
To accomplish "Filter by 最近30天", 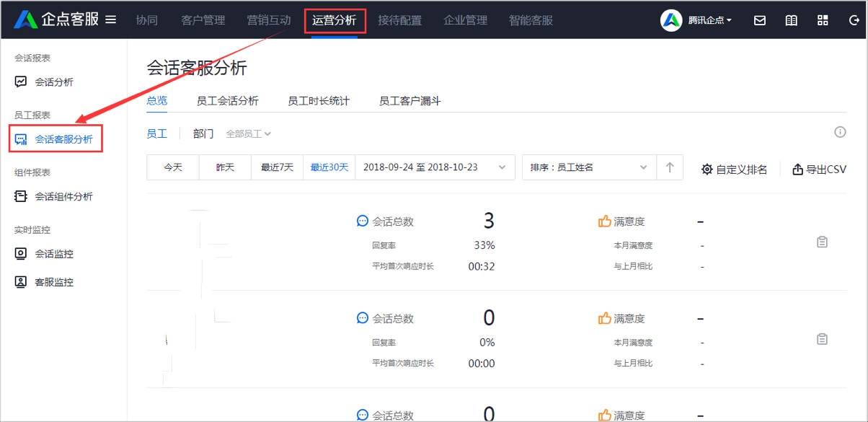I will [329, 167].
